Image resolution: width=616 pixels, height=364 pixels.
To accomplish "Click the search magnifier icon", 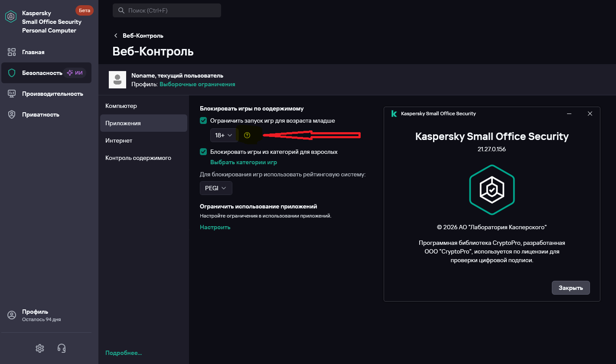I will click(121, 10).
